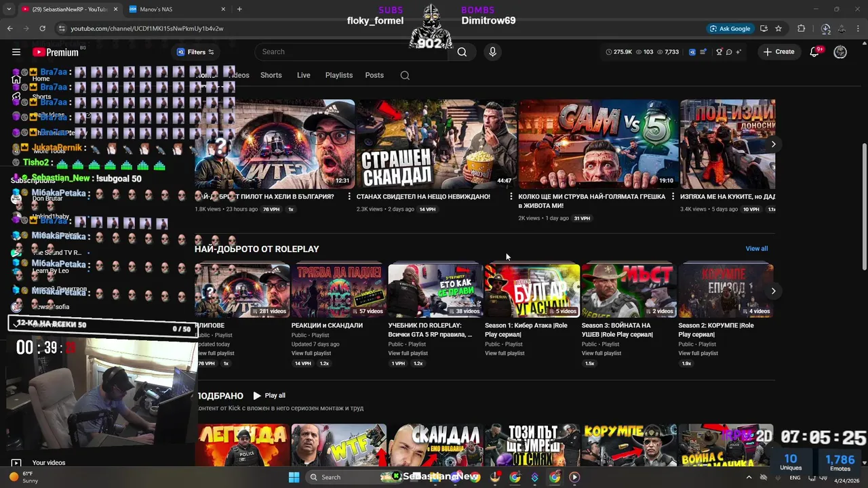
Task: Bookmark this page with star icon
Action: pos(778,28)
